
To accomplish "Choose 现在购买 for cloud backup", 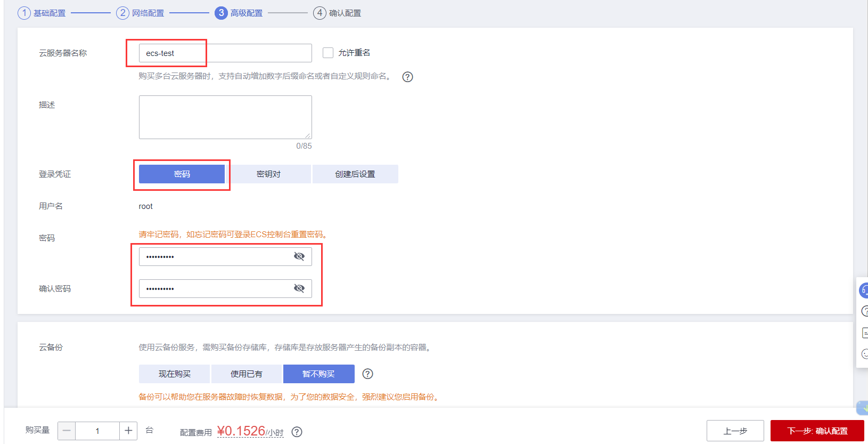I will click(174, 374).
